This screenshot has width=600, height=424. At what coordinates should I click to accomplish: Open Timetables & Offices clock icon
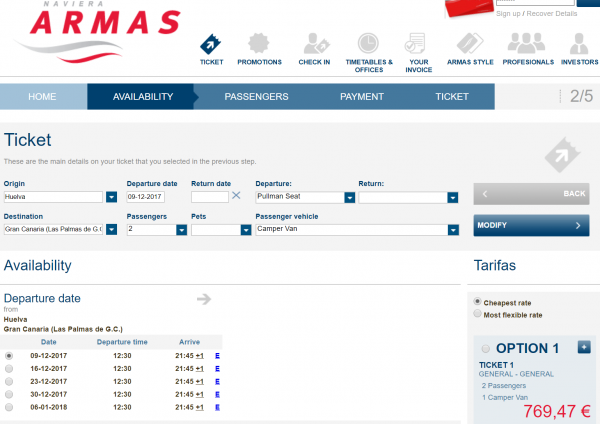pyautogui.click(x=368, y=44)
